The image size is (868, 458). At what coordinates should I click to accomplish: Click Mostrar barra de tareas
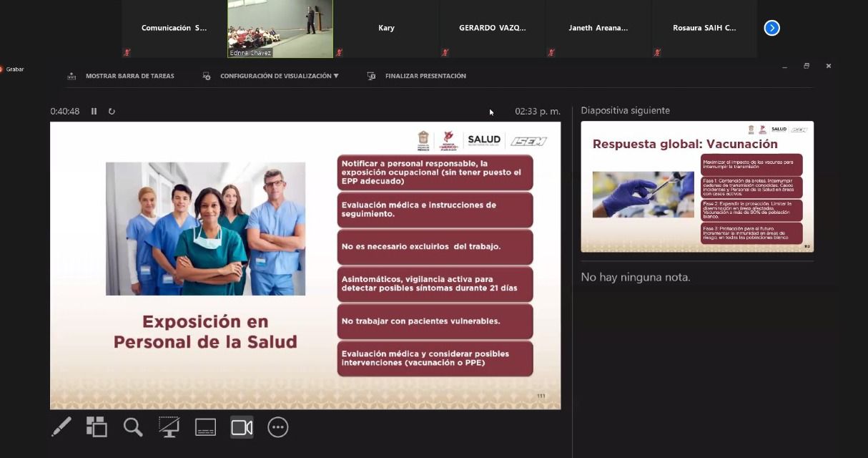coord(122,76)
